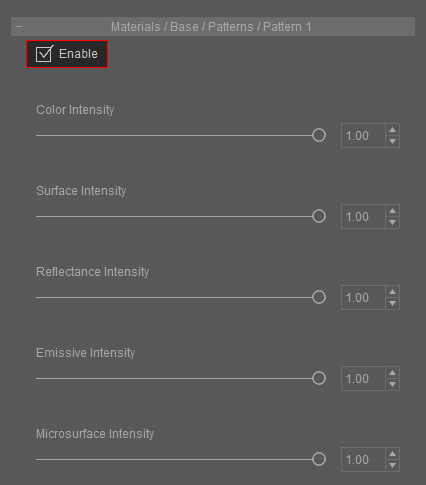Screen dimensions: 426x485
Task: Decrease Reflectance Intensity with the down arrow
Action: tap(392, 303)
